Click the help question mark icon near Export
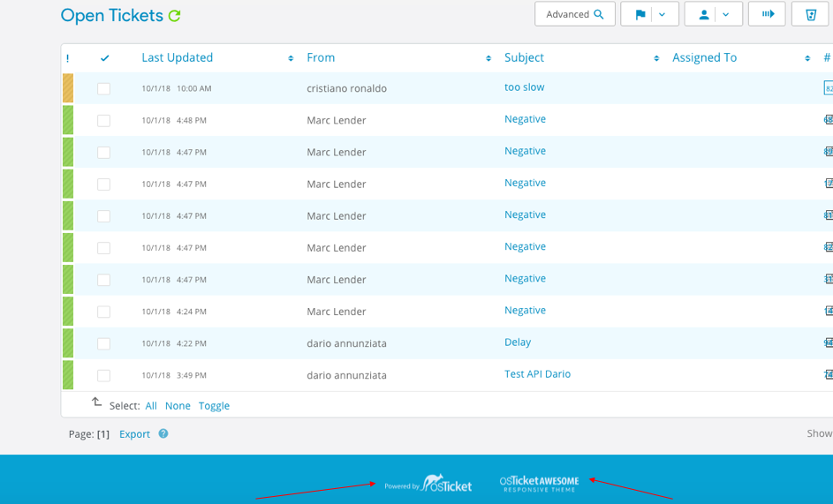The height and width of the screenshot is (504, 833). tap(163, 433)
